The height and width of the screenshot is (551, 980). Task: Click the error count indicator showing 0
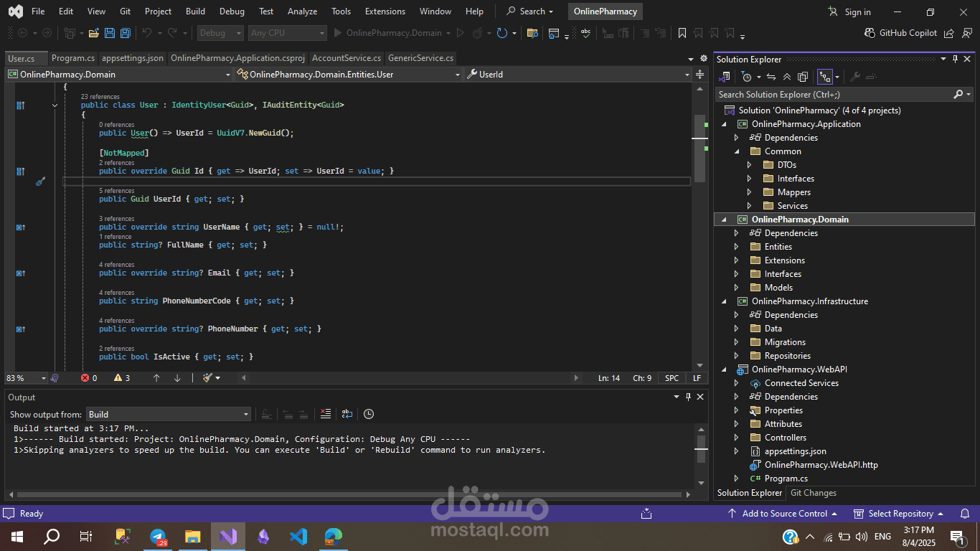pos(89,377)
